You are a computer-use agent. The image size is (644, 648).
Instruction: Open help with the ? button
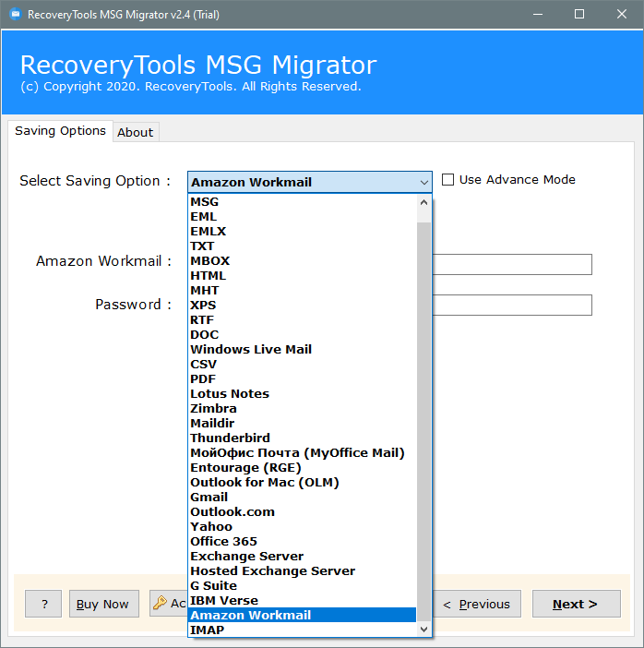(x=43, y=604)
